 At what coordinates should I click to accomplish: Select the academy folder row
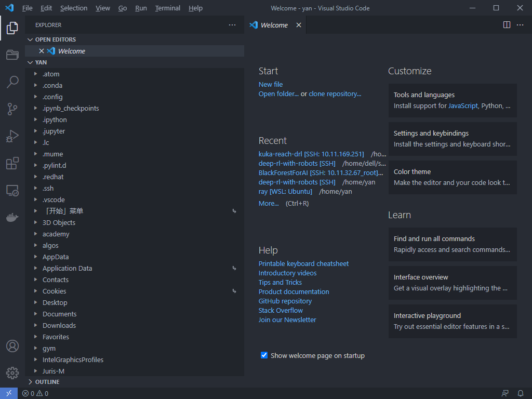point(135,234)
